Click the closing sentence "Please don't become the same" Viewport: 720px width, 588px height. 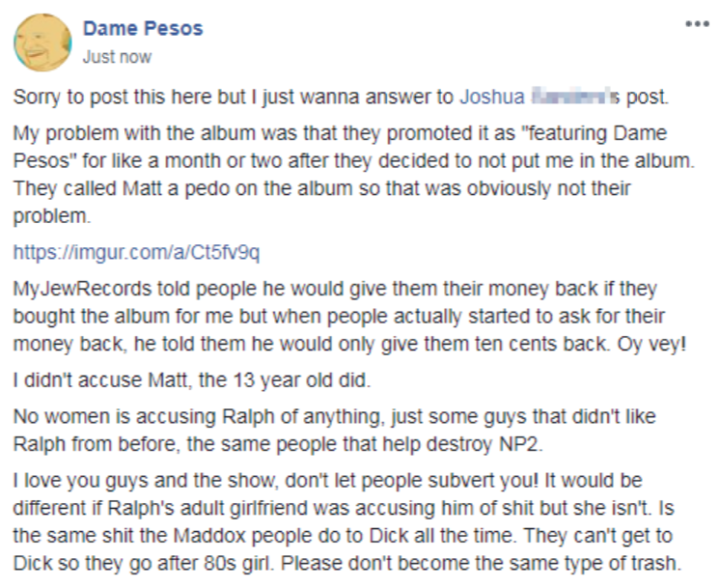pyautogui.click(x=482, y=563)
